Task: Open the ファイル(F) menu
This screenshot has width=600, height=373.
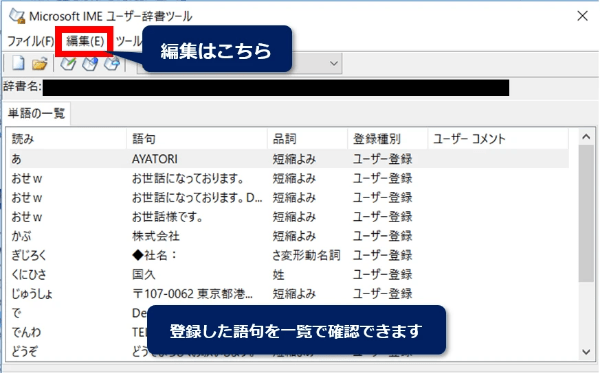Action: [x=31, y=41]
